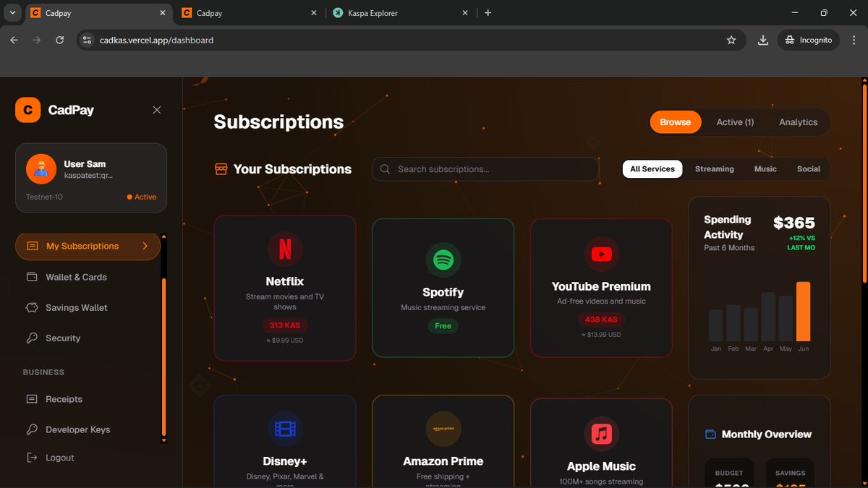The image size is (868, 488).
Task: Click the $365 spending total
Action: coord(794,223)
